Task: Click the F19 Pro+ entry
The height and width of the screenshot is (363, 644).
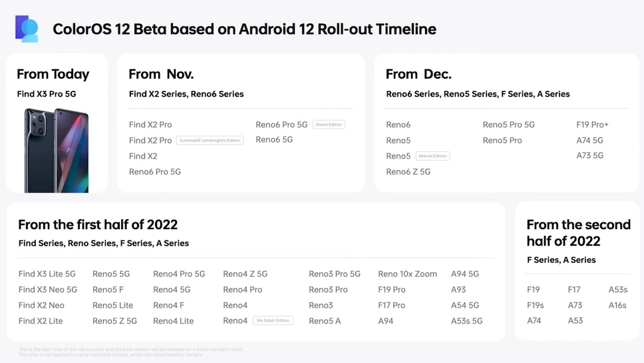Action: pos(592,125)
